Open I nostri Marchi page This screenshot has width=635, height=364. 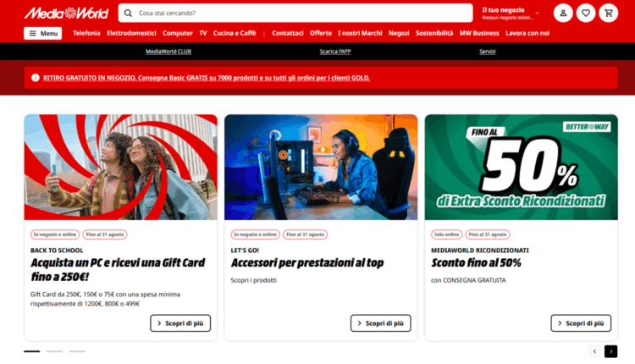(x=360, y=33)
